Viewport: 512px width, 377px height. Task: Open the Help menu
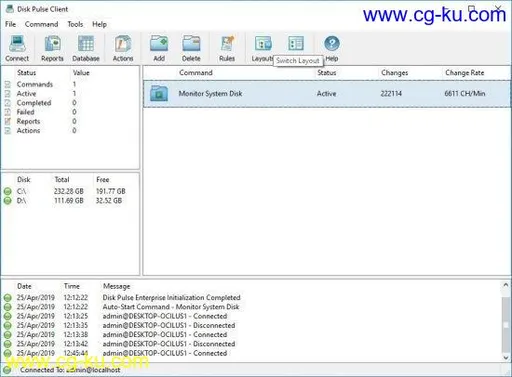pyautogui.click(x=99, y=24)
